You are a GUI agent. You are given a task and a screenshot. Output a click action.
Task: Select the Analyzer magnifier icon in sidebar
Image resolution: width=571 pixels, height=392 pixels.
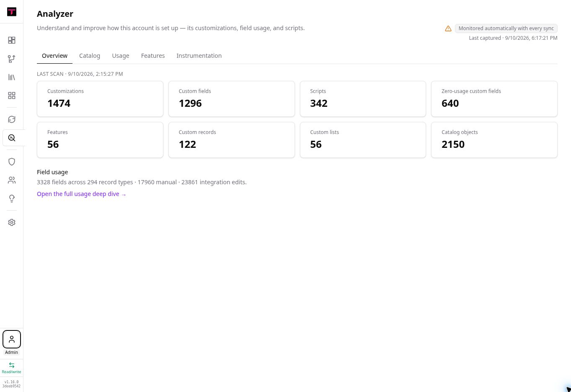point(12,138)
